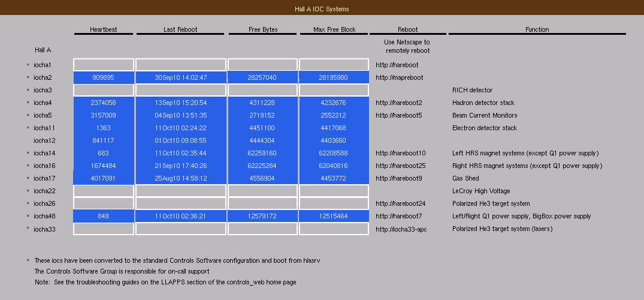
Task: Click the RICH detector function text
Action: (x=472, y=90)
